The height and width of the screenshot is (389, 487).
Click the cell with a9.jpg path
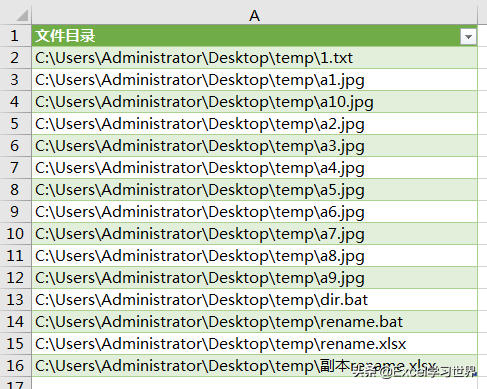coord(254,278)
